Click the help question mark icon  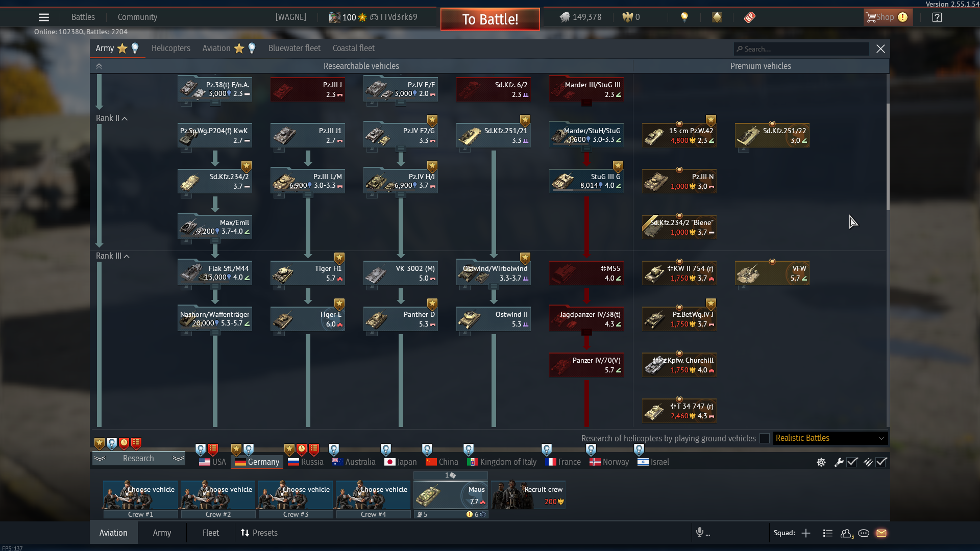[937, 17]
